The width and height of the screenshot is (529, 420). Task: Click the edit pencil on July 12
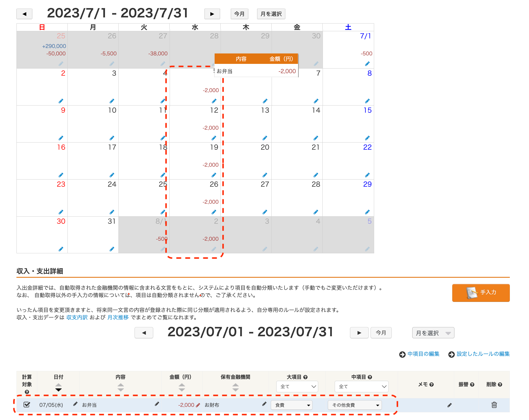pyautogui.click(x=214, y=138)
